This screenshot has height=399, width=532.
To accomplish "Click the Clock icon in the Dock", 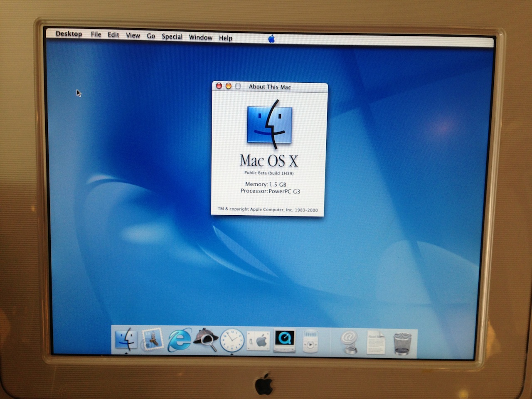I will [x=232, y=340].
